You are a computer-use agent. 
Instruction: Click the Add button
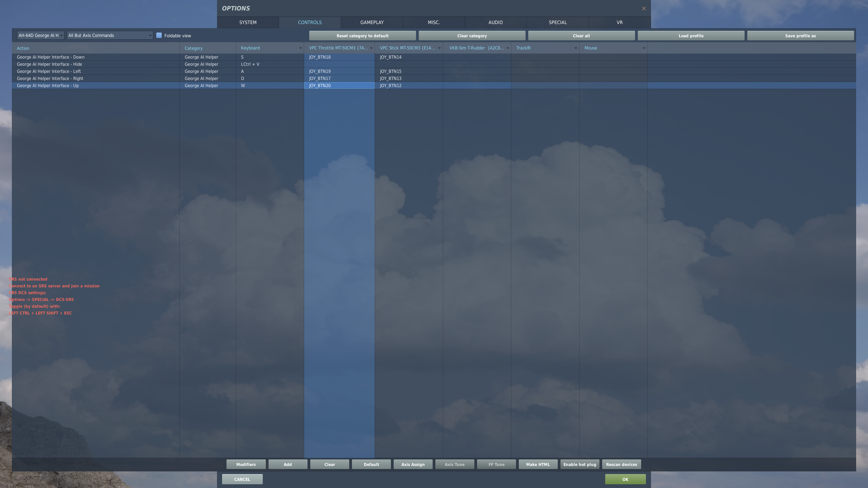click(x=288, y=464)
